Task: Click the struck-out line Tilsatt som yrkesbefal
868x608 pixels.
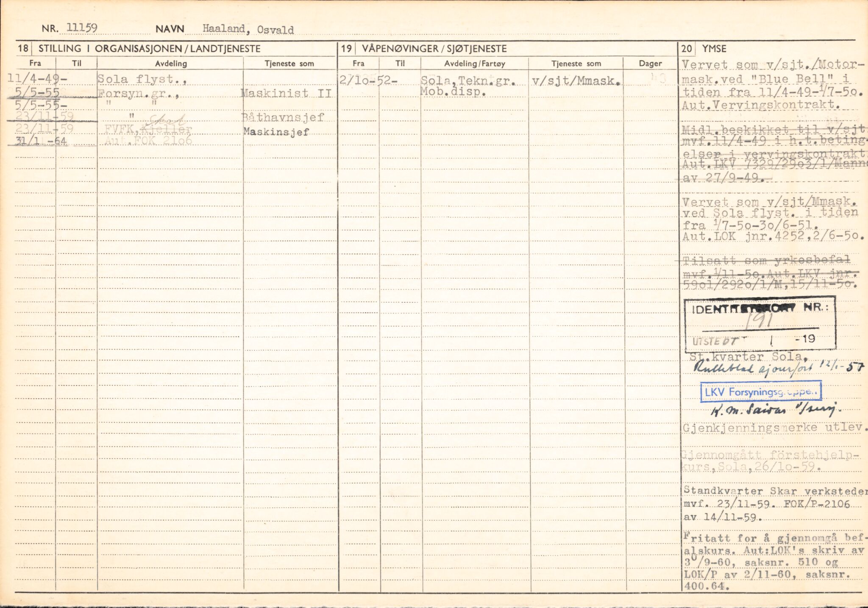Action: 766,260
